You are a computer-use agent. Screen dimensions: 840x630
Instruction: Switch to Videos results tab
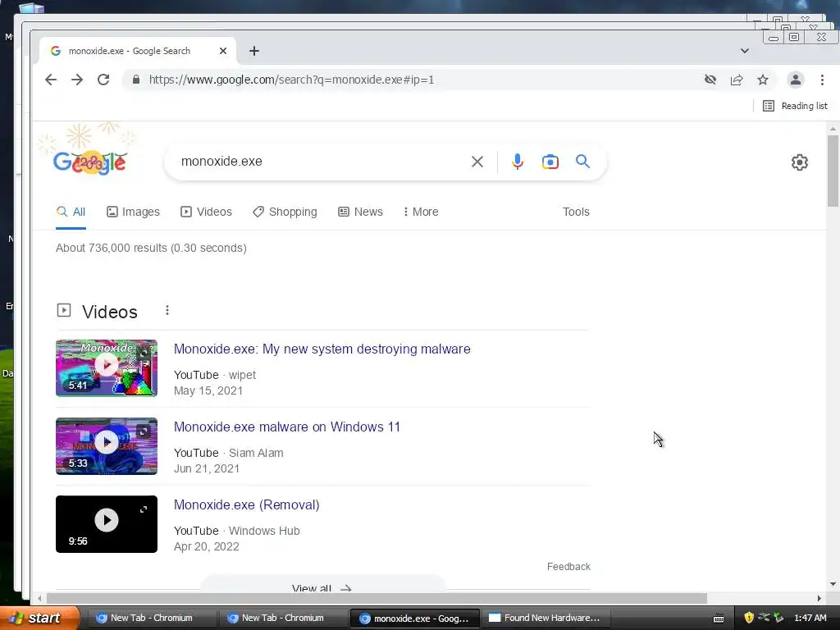coord(206,212)
